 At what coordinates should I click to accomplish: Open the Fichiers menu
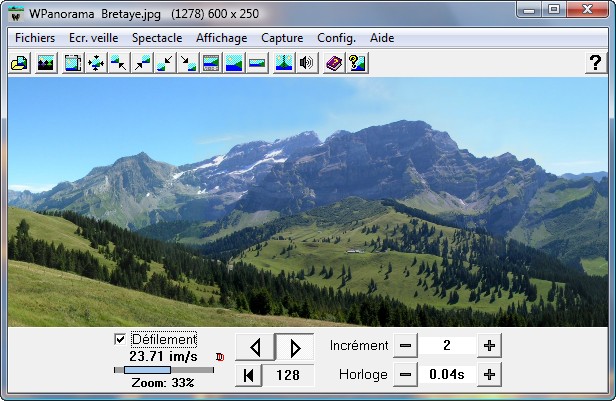click(35, 38)
